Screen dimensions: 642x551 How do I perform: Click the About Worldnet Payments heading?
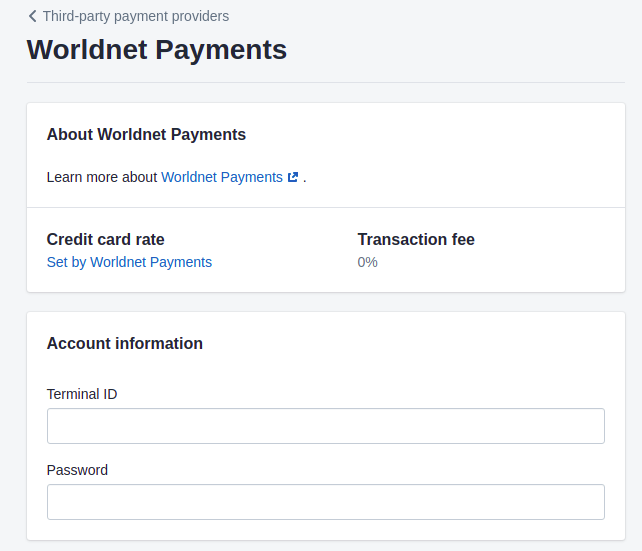coord(146,135)
